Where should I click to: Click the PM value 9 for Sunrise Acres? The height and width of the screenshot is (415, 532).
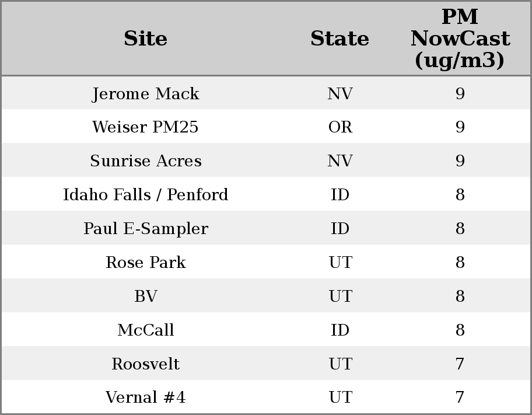click(x=460, y=161)
